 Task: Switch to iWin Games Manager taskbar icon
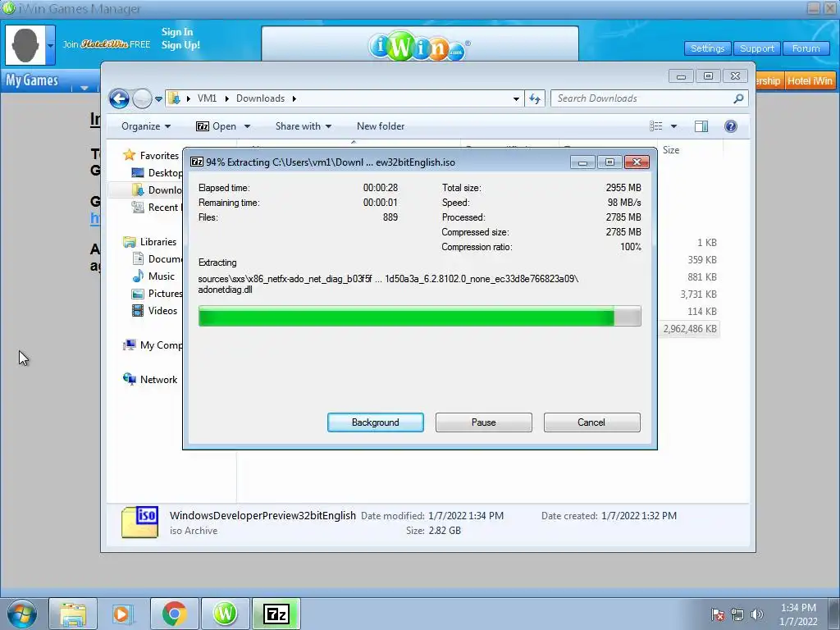point(225,614)
